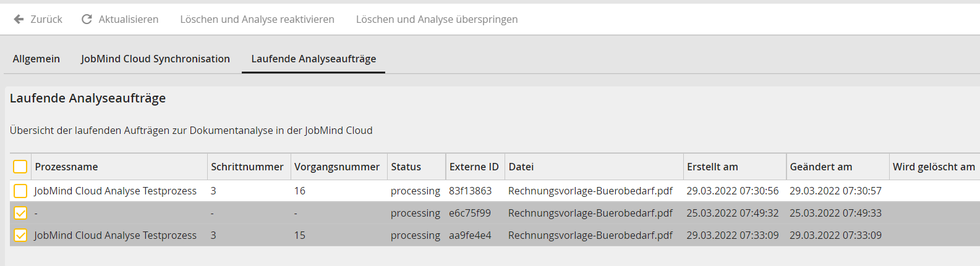Click process name in Vorgangsnummer 16 row
Screen dimensions: 980x266
click(115, 191)
